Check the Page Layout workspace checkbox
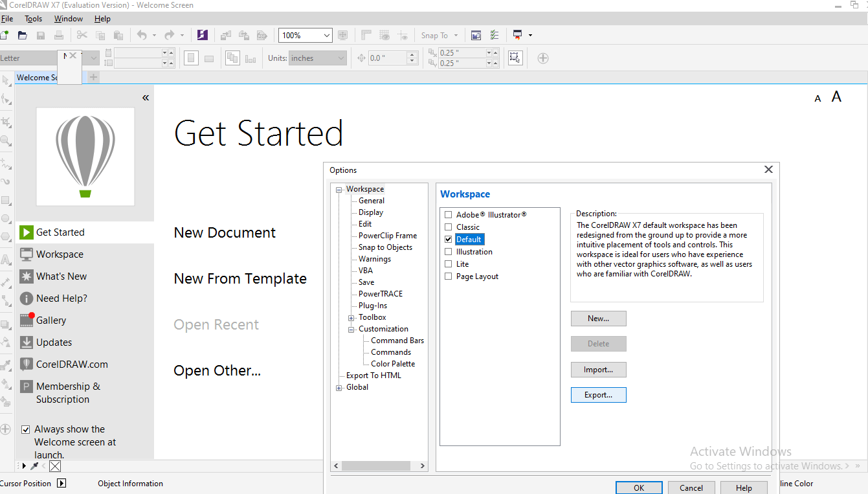 (448, 276)
